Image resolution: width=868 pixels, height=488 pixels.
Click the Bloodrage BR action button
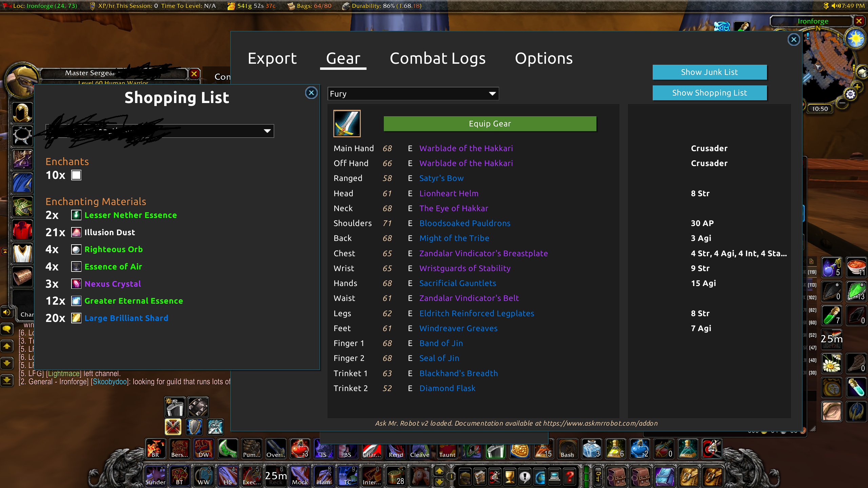tap(156, 448)
